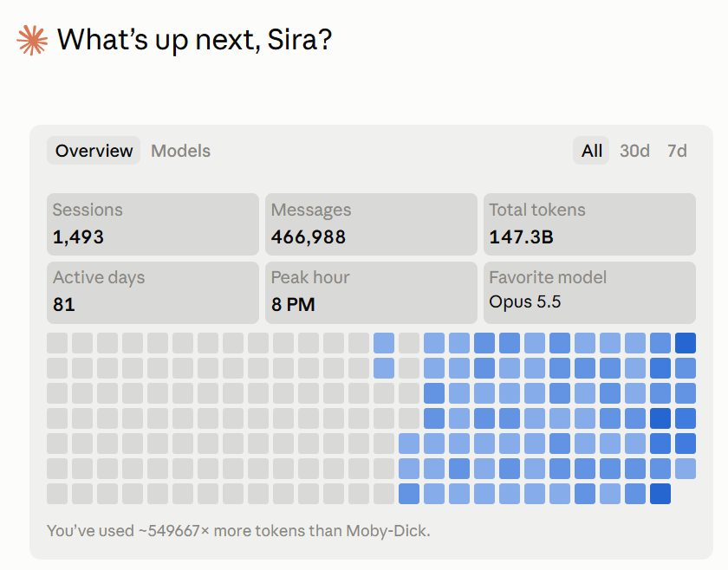Click the Favorite model Opus 5.5 card

pyautogui.click(x=589, y=293)
